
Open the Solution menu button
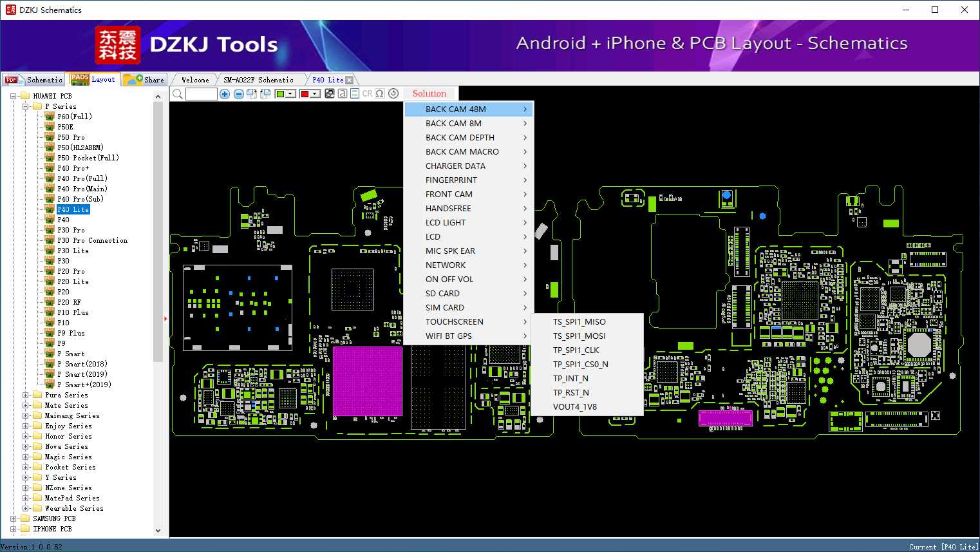(429, 94)
